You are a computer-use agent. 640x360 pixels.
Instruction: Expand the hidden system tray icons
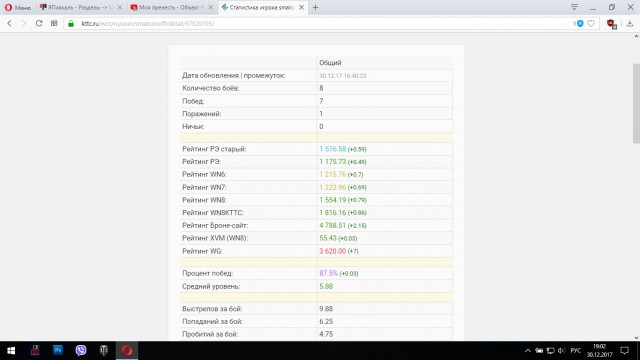(528, 351)
